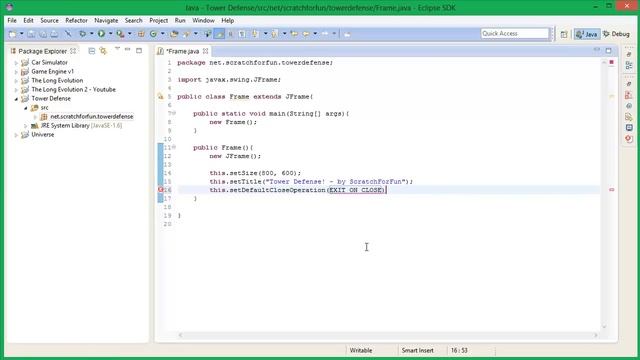Collapse all in Package Explorer toolbar
The height and width of the screenshot is (360, 640).
click(91, 51)
